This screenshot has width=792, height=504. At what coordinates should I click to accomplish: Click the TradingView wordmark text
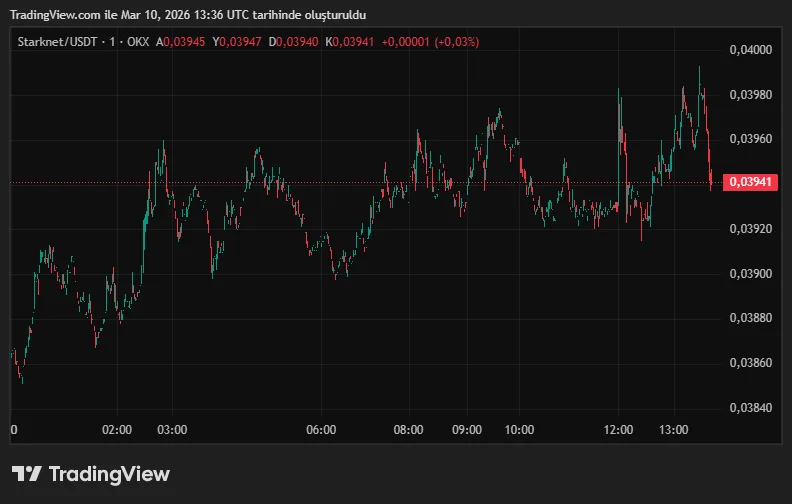click(109, 474)
